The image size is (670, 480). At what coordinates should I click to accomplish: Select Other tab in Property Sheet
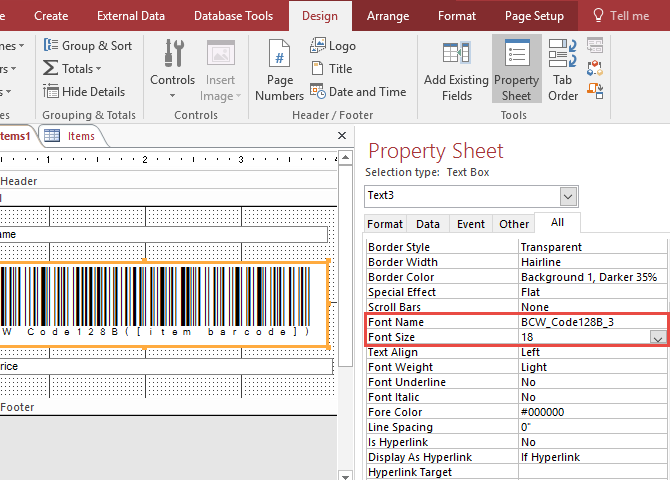514,224
